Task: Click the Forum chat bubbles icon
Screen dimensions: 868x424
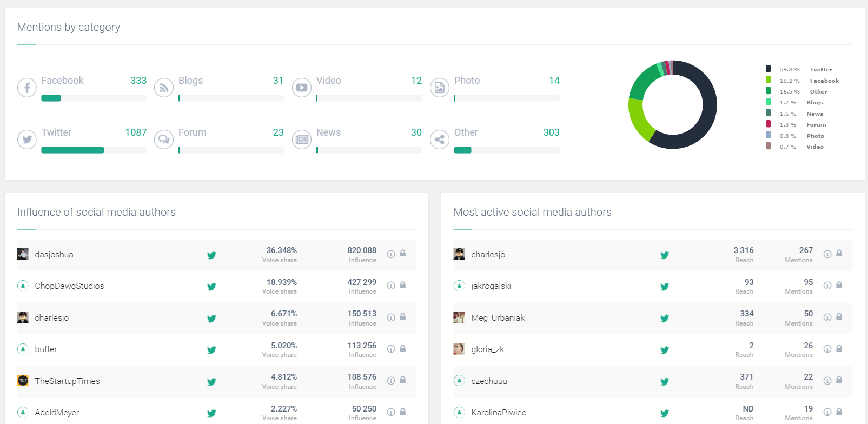Action: 164,140
